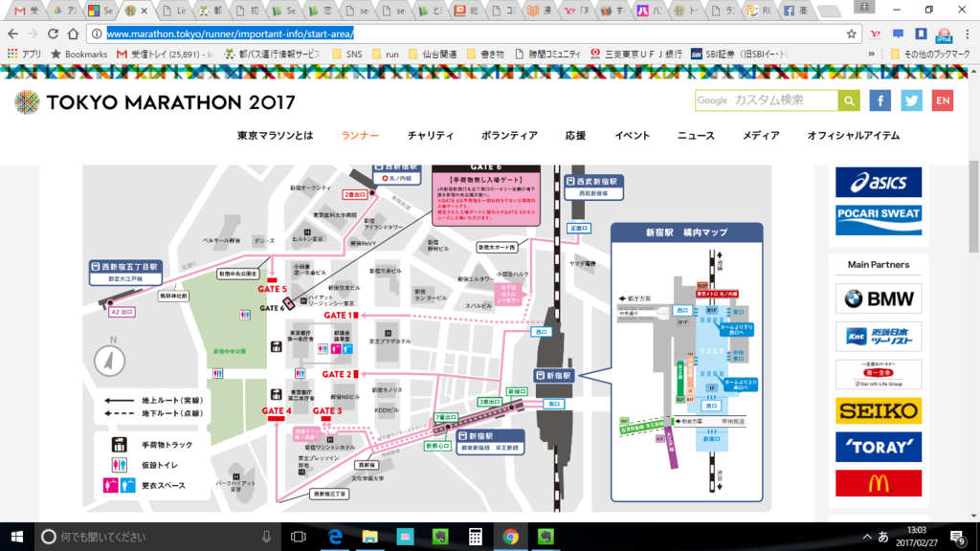Click the BMW partner logo
The height and width of the screenshot is (551, 980).
[x=879, y=298]
